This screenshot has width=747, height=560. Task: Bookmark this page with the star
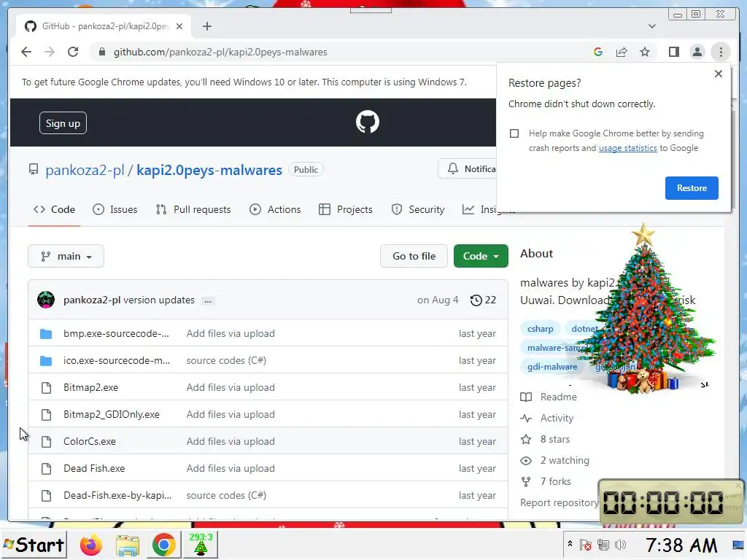point(645,52)
